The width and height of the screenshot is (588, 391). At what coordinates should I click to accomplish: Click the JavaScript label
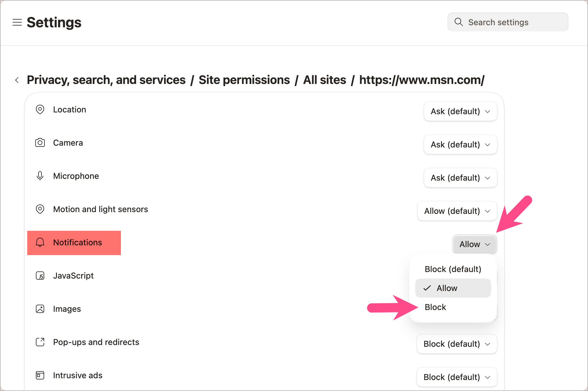[x=73, y=276]
